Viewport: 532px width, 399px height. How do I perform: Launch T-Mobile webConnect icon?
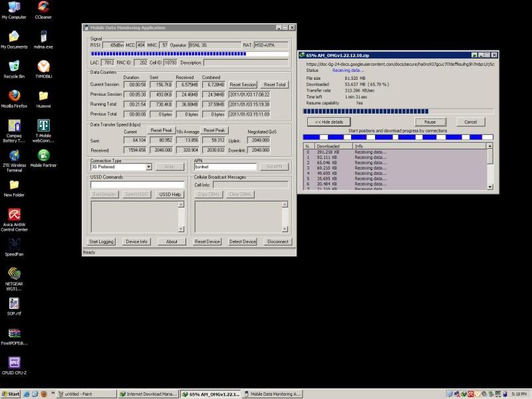[43, 130]
